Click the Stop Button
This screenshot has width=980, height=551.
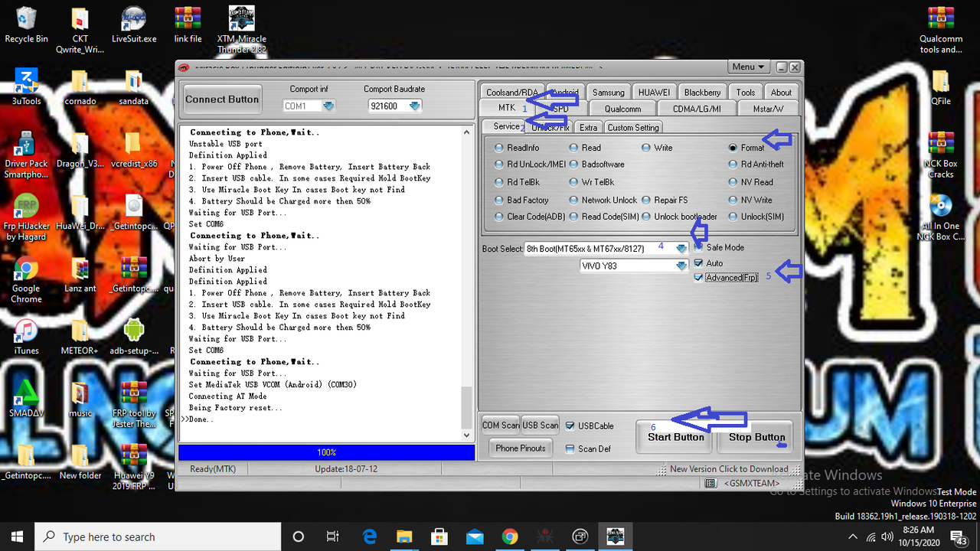756,437
